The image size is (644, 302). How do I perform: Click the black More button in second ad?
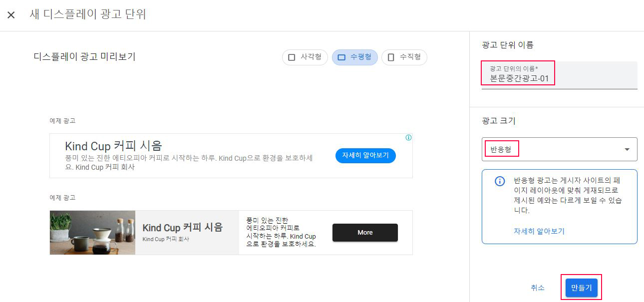tap(365, 233)
